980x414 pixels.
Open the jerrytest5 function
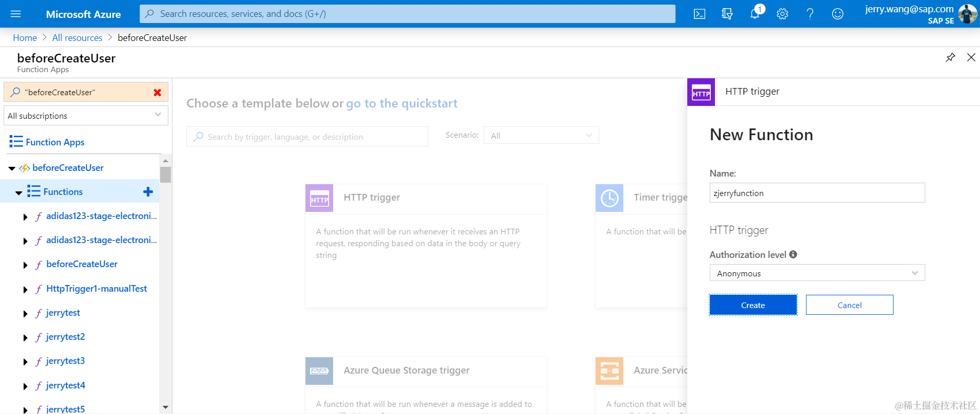click(66, 409)
